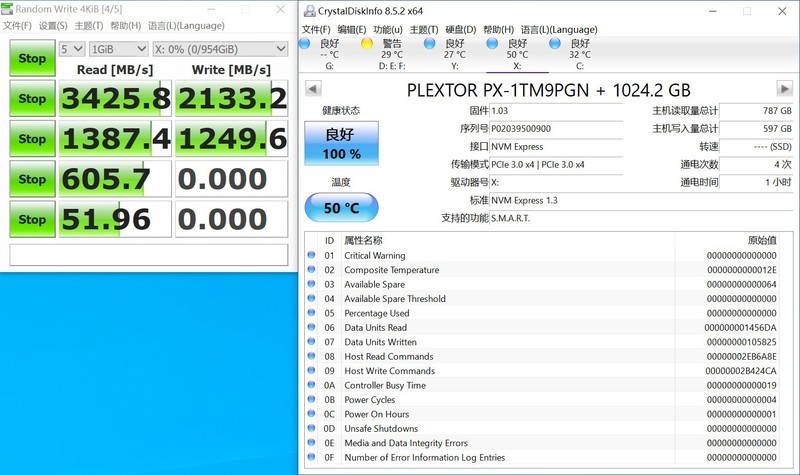Image resolution: width=800 pixels, height=475 pixels.
Task: Click status dot for Power Cycles row
Action: 312,400
